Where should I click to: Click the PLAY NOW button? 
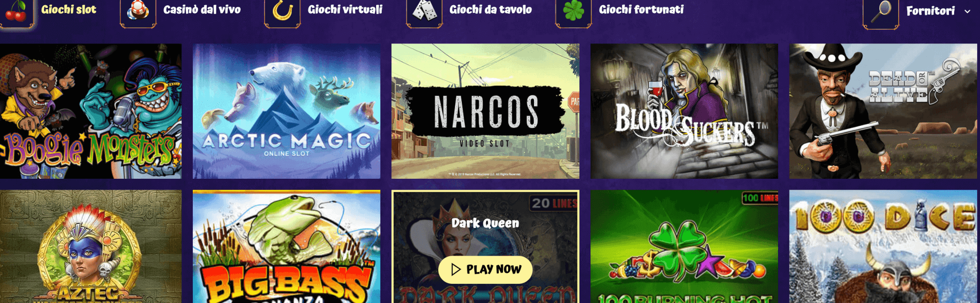coord(485,270)
